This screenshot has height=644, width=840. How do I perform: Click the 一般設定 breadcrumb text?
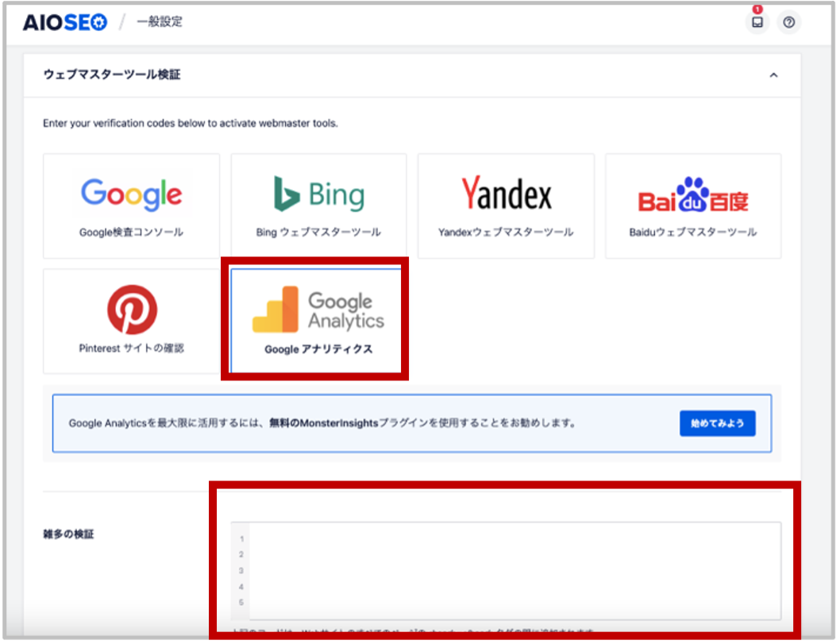tap(160, 22)
